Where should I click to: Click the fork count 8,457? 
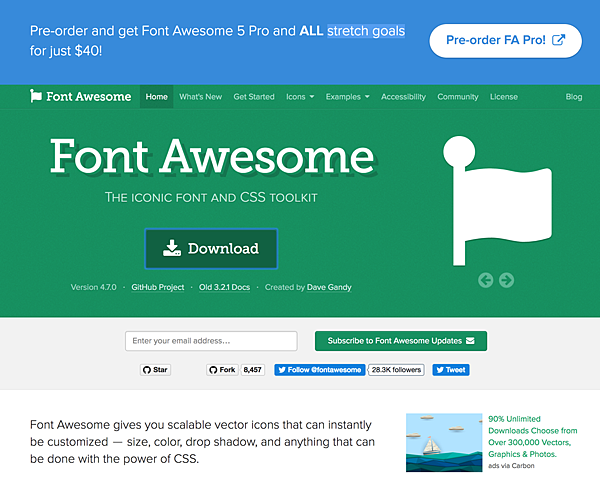click(253, 370)
